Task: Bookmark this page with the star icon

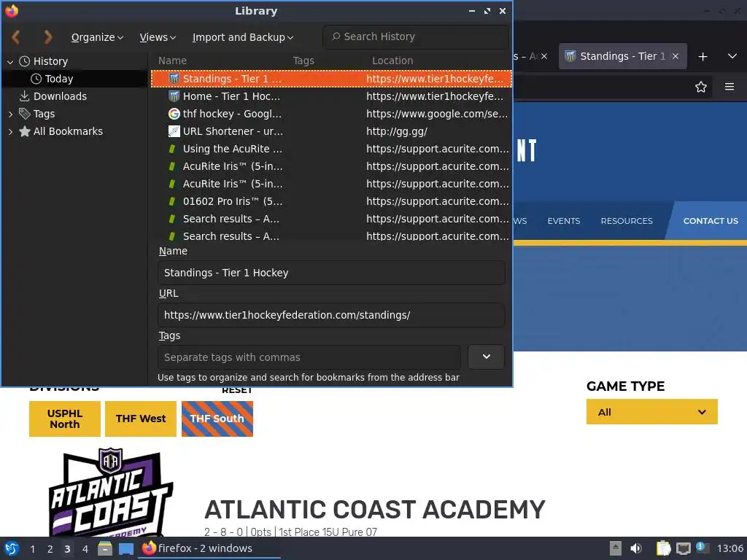Action: [x=701, y=87]
